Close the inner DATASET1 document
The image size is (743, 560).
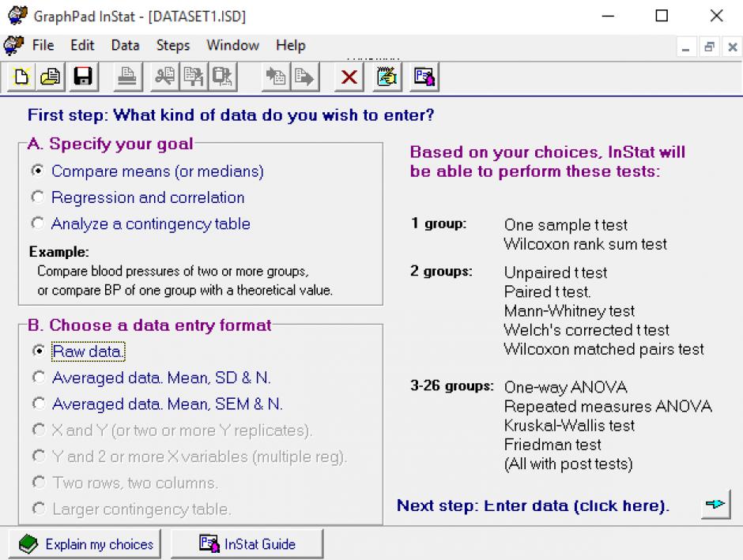click(x=733, y=47)
